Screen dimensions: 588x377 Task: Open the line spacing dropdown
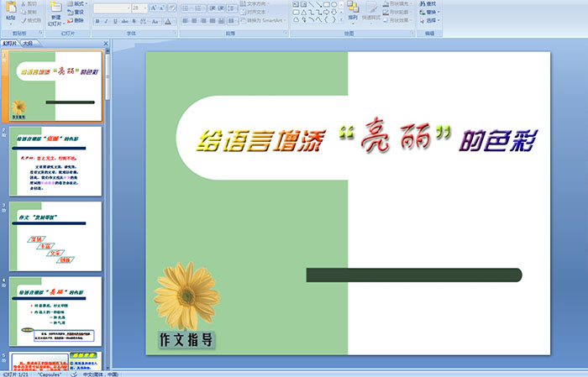coord(232,8)
